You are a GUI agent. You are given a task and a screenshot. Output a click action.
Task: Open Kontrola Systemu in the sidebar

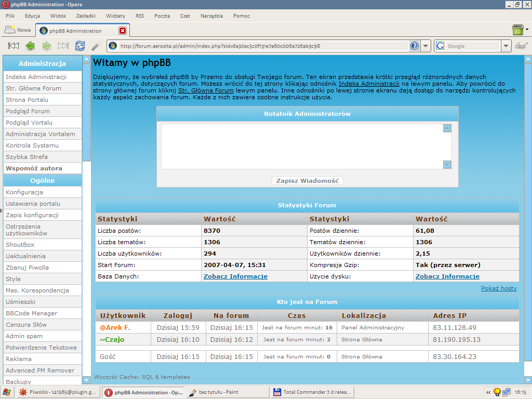(x=43, y=145)
